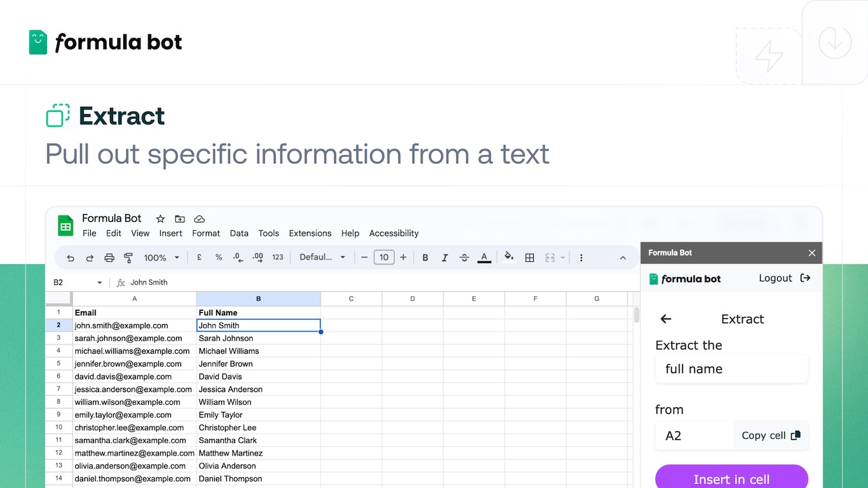Click the Decrease decimal places icon
The image size is (868, 488).
(x=238, y=257)
